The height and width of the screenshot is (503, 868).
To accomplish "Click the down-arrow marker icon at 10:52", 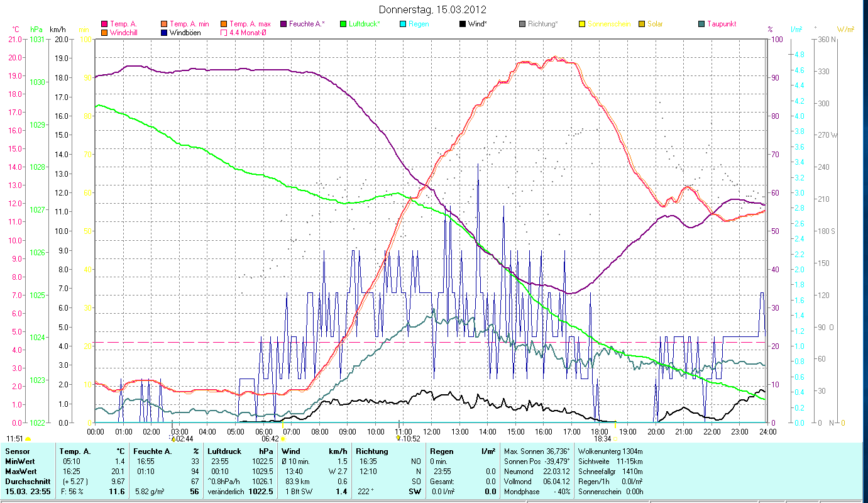I will (x=398, y=438).
